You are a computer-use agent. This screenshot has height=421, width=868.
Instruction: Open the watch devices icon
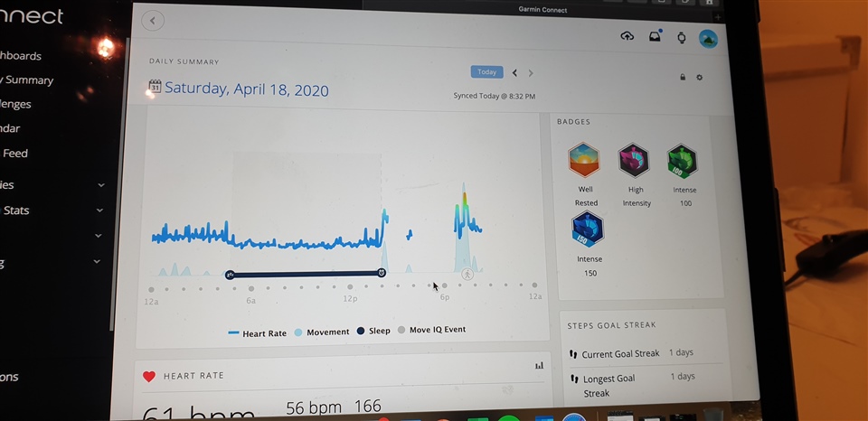click(x=682, y=38)
